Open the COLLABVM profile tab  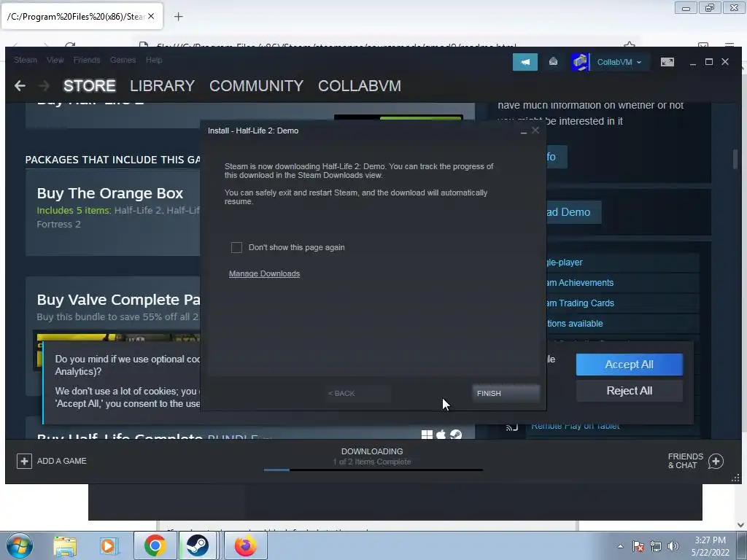coord(359,86)
